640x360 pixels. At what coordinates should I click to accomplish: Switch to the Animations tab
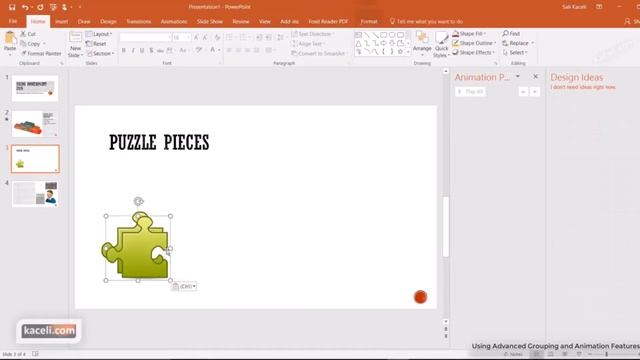[174, 21]
